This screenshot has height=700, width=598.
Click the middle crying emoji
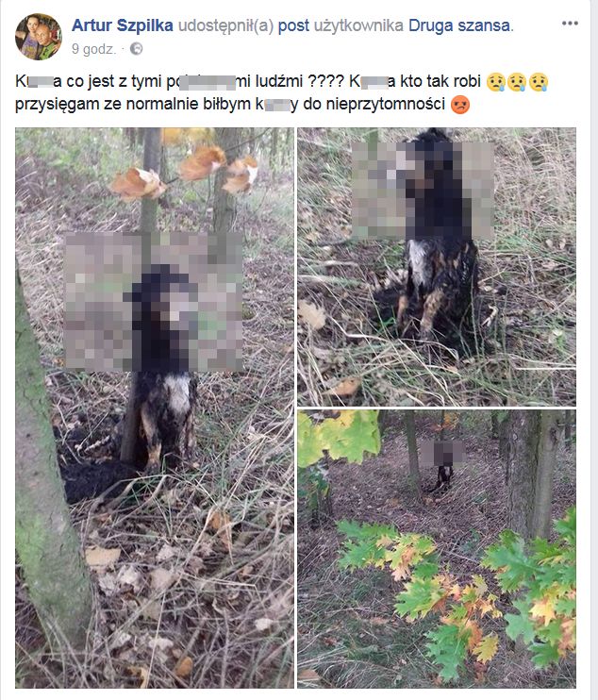pos(517,82)
